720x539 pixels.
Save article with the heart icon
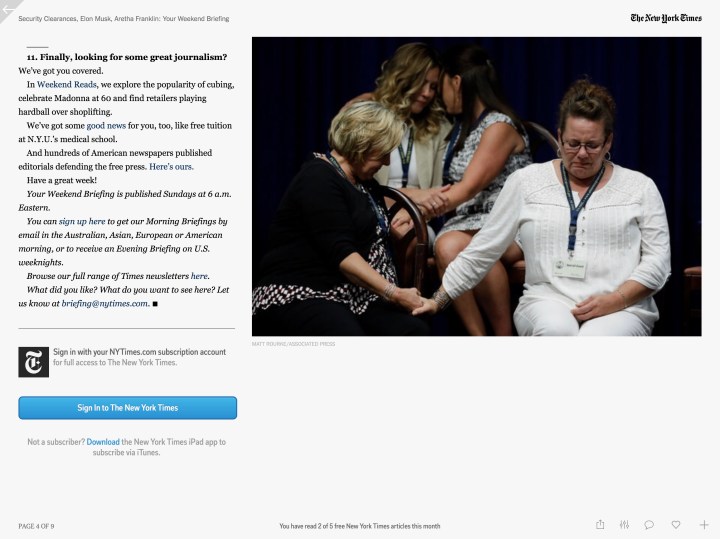(x=676, y=525)
